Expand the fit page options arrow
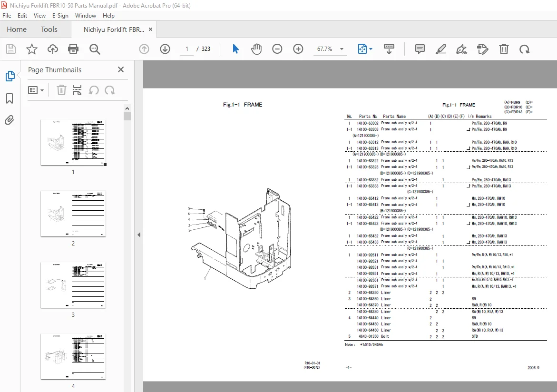This screenshot has width=557, height=392. point(371,49)
